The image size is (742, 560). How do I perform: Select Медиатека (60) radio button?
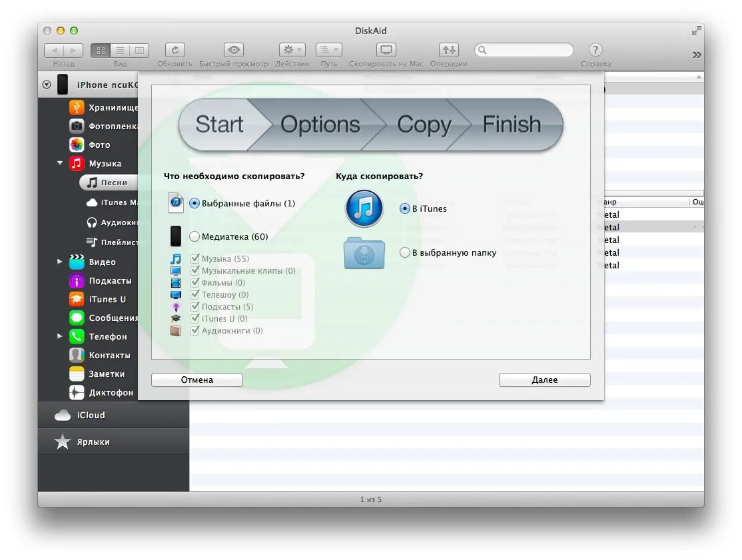coord(194,236)
